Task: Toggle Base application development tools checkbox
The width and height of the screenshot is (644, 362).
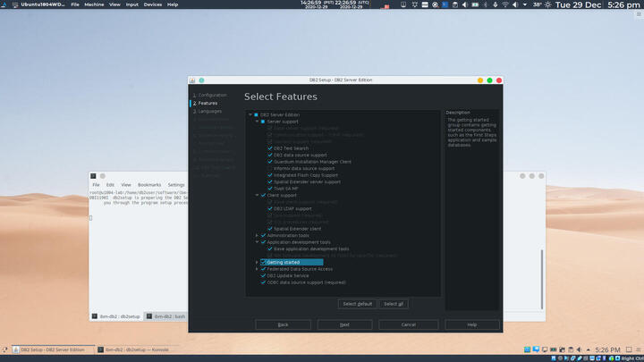Action: (270, 248)
